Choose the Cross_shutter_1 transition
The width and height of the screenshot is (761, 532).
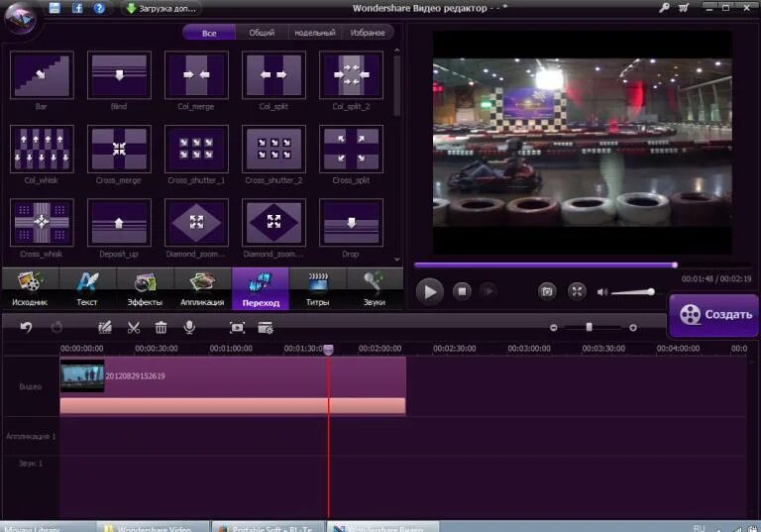point(196,149)
